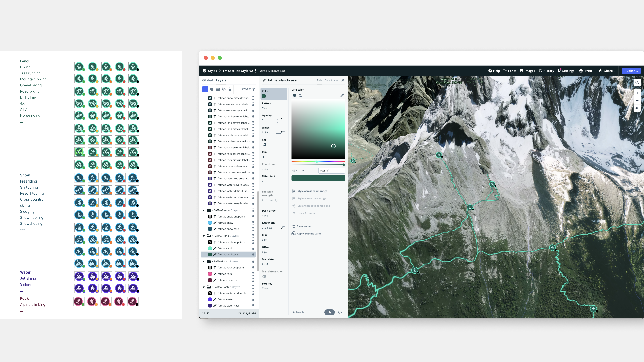Image resolution: width=644 pixels, height=362 pixels.
Task: Close the fatmap-land-case panel
Action: point(343,80)
